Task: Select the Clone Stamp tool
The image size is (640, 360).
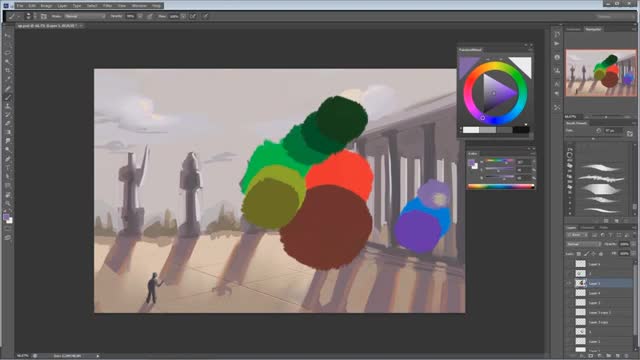Action: (8, 106)
